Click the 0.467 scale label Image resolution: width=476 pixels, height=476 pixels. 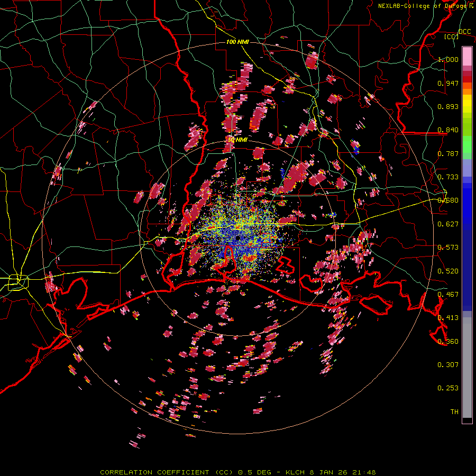(x=448, y=295)
